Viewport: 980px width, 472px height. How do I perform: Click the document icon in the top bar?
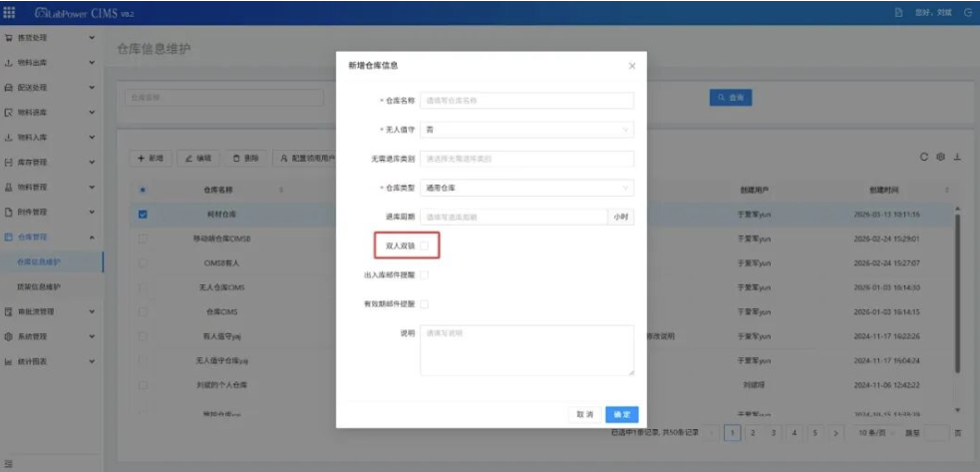point(899,13)
